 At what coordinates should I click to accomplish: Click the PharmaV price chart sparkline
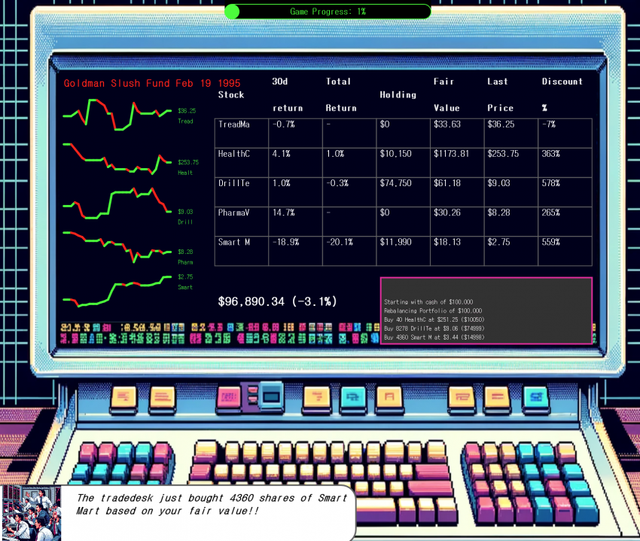(x=117, y=250)
